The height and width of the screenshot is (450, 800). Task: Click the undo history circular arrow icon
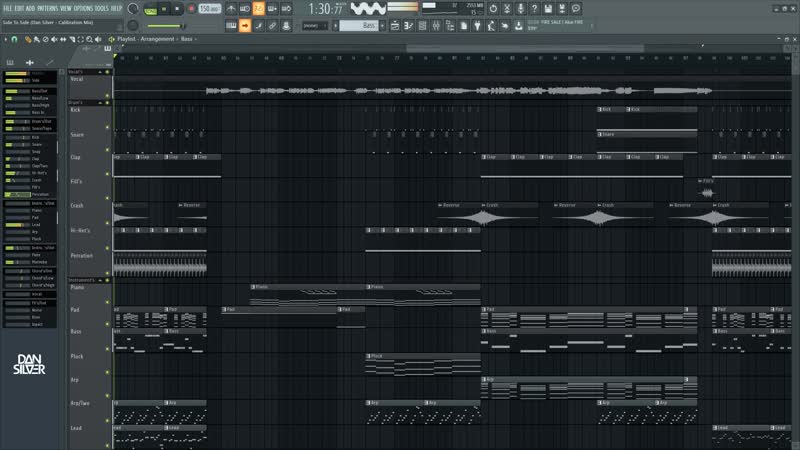tap(493, 9)
